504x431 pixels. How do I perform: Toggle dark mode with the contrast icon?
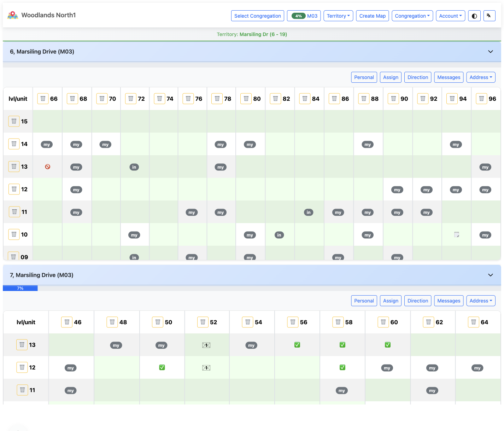pos(474,16)
